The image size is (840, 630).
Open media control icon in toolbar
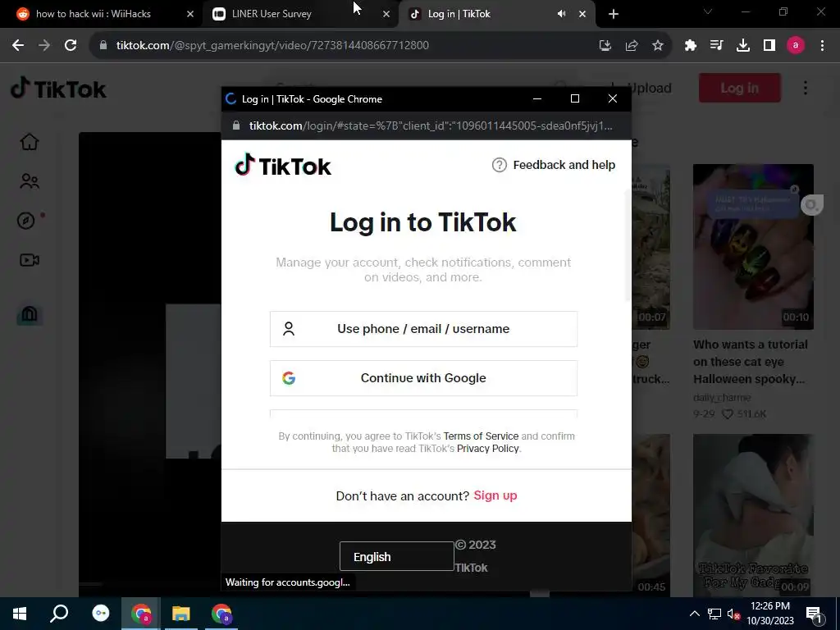(x=717, y=46)
